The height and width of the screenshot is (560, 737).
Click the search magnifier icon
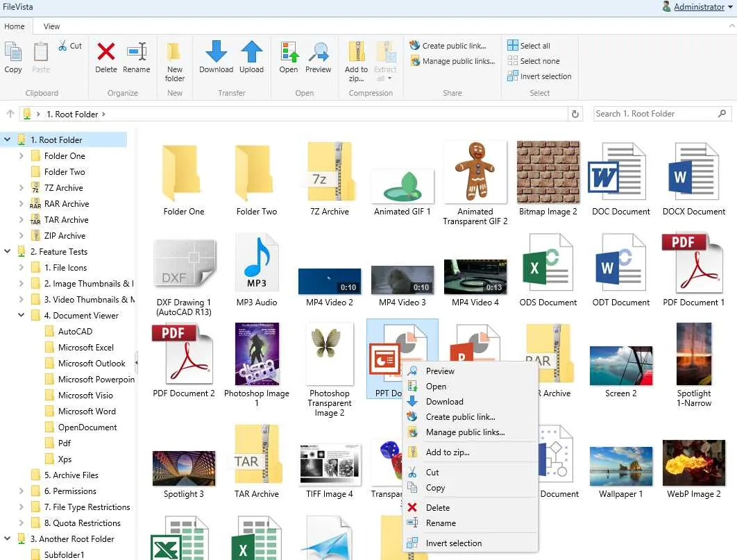[x=722, y=114]
